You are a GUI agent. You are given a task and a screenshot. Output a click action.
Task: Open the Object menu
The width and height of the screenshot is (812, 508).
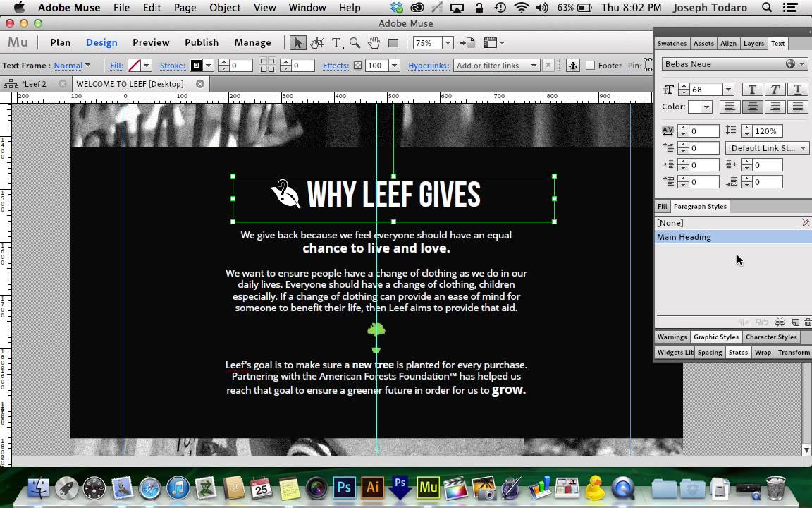tap(225, 7)
